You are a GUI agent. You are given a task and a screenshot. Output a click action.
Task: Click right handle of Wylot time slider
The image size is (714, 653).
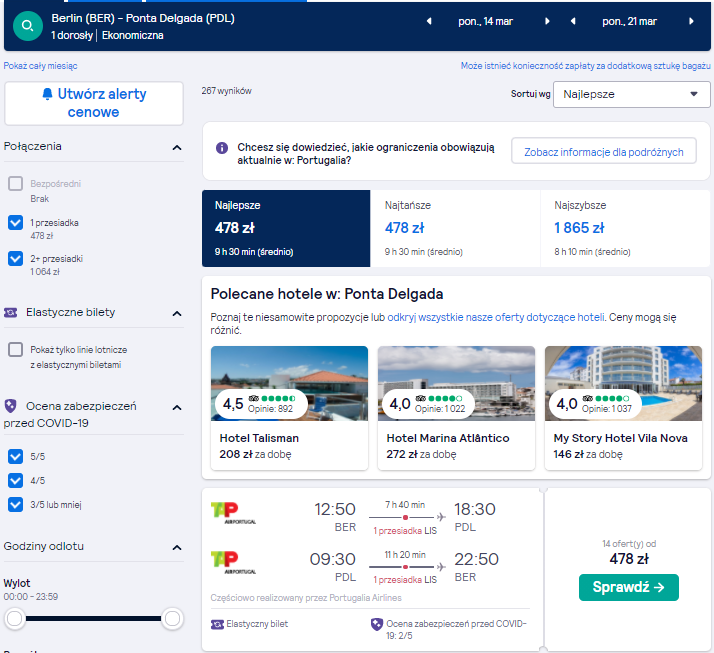point(172,618)
